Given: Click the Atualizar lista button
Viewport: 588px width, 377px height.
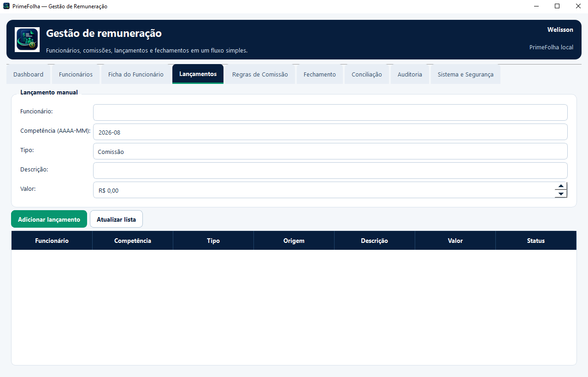Looking at the screenshot, I should [x=116, y=219].
